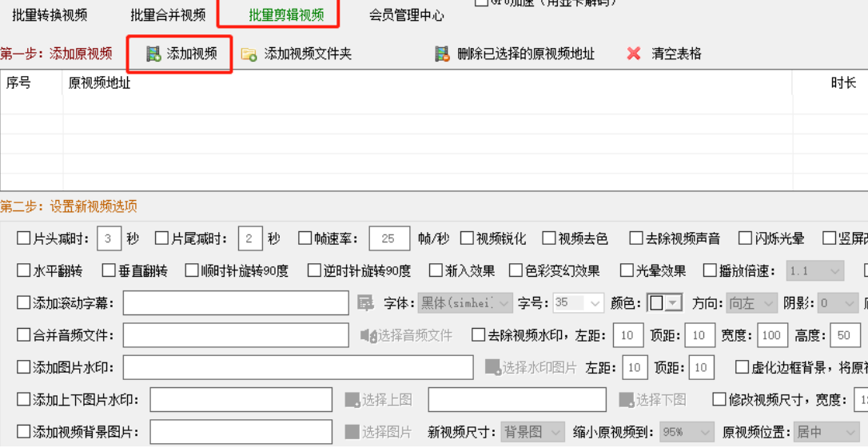Open the 阴影 0 dropdown
Viewport: 868px width, 448px height.
point(838,303)
